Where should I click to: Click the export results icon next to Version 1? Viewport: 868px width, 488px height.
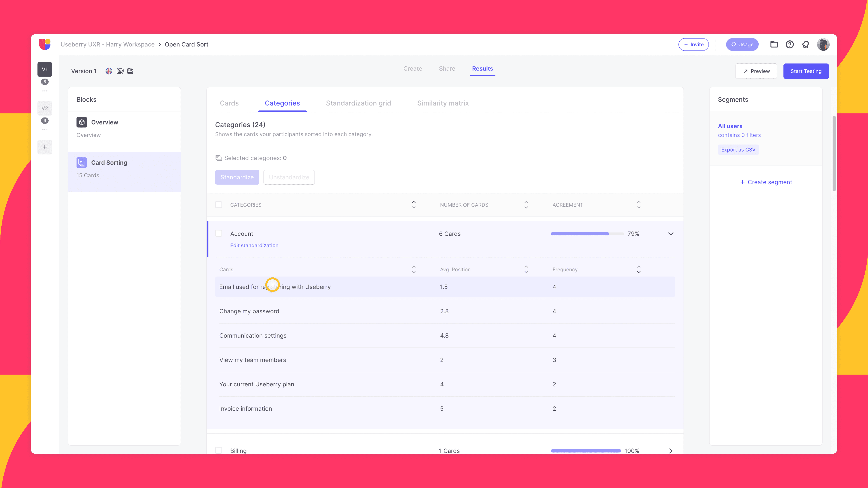130,71
